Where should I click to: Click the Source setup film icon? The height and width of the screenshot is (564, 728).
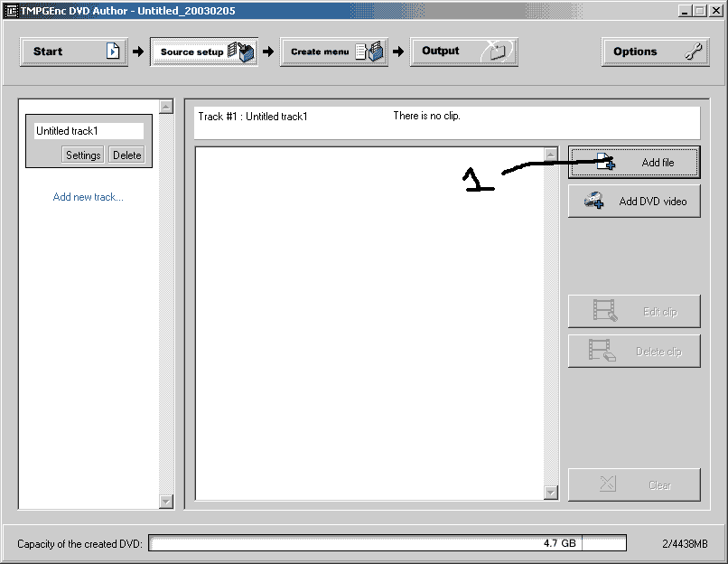click(x=240, y=52)
